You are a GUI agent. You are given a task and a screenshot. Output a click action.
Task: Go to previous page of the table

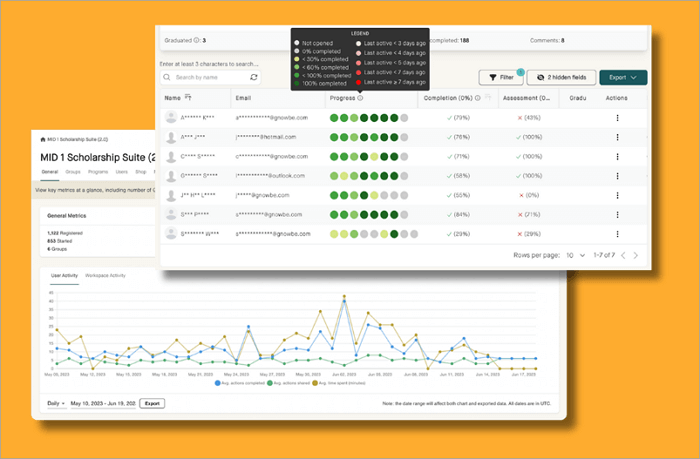coord(623,255)
